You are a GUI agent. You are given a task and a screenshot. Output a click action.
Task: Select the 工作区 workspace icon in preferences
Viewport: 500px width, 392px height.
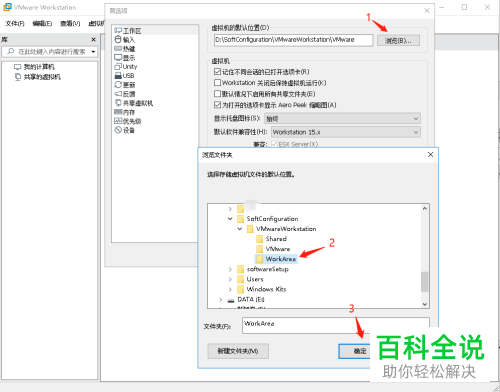pos(118,31)
